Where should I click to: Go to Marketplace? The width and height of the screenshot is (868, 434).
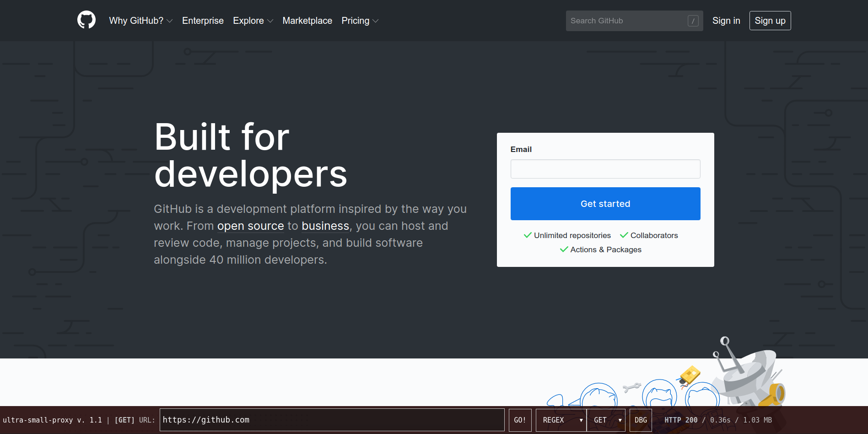tap(307, 21)
